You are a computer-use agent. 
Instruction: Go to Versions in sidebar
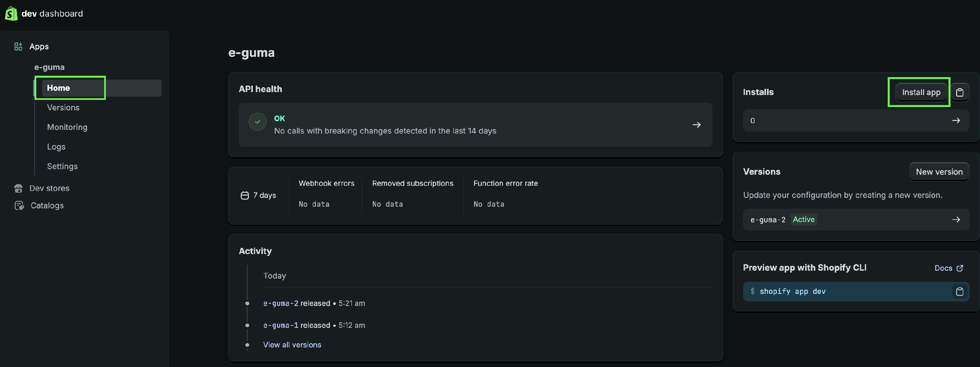pos(63,108)
